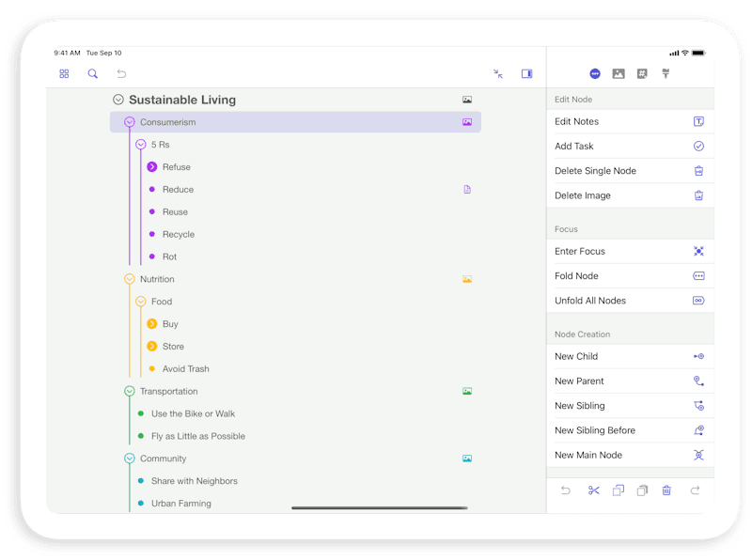752x560 pixels.
Task: Copy node using the duplicate icon
Action: (619, 490)
